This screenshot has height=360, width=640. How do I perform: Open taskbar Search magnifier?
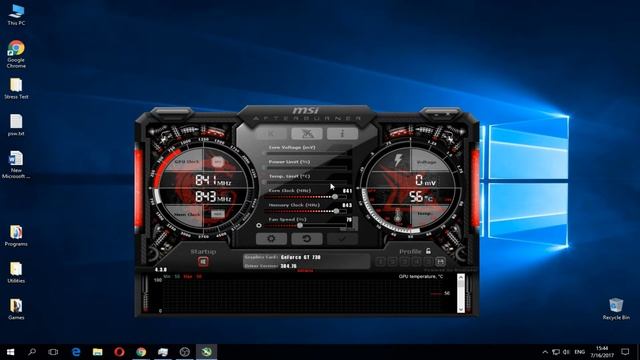pyautogui.click(x=32, y=351)
